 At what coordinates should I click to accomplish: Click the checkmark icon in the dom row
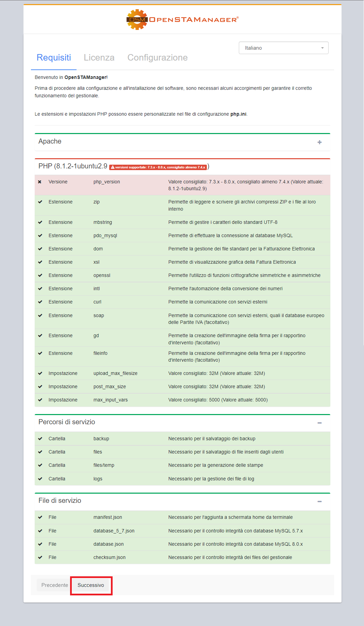[x=40, y=249]
